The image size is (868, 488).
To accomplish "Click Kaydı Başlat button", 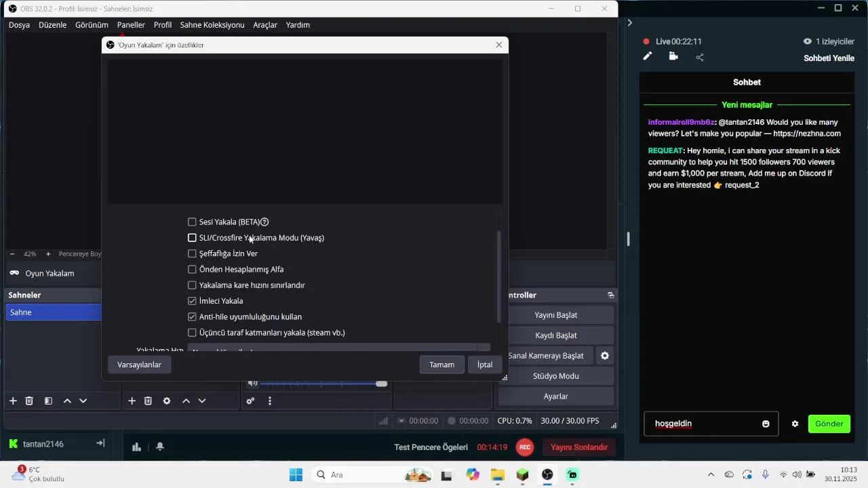I will tap(556, 335).
